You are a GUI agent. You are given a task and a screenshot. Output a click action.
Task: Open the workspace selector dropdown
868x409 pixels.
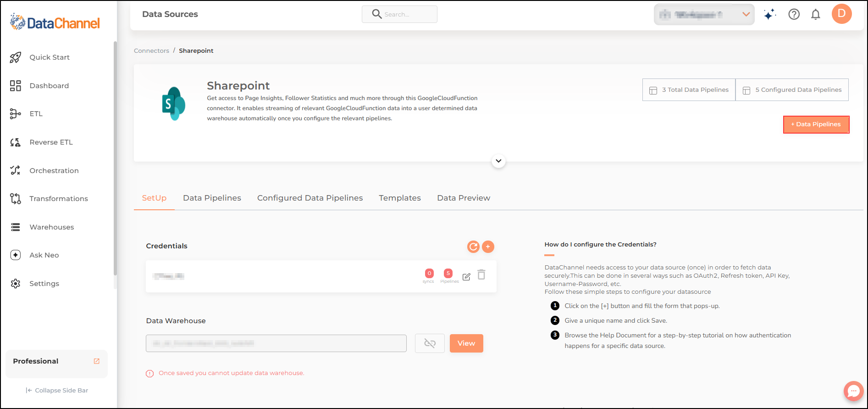click(704, 15)
